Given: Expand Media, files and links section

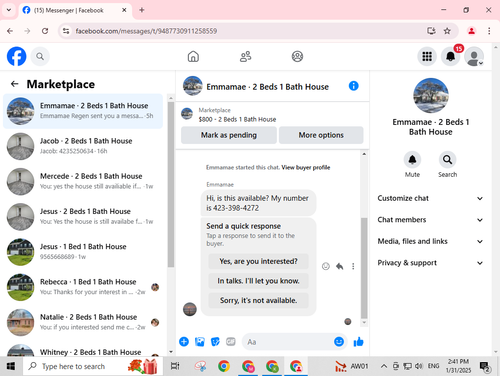Looking at the screenshot, I should click(x=430, y=241).
